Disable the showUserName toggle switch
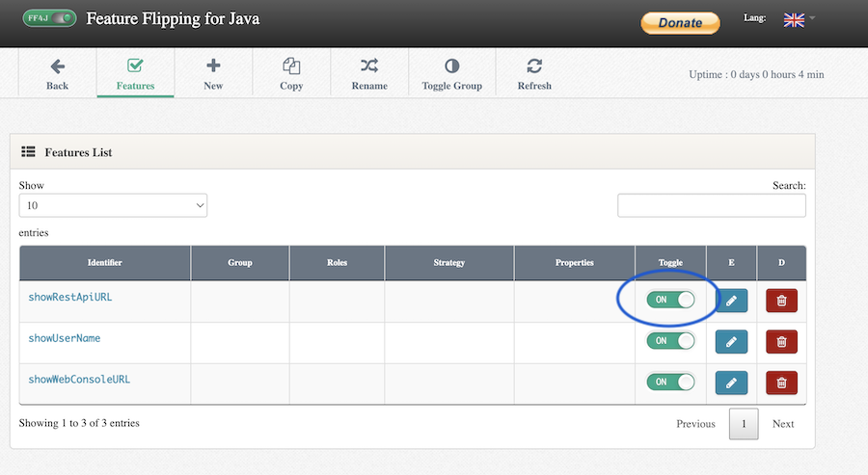 tap(670, 340)
